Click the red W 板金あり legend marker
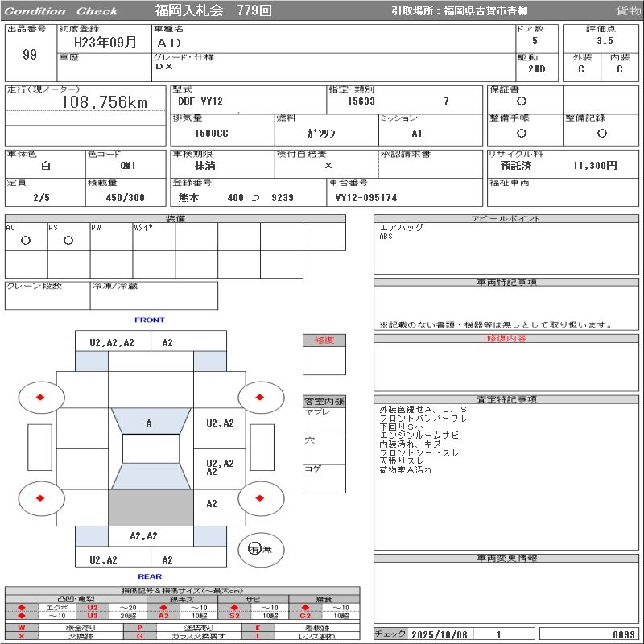 (x=22, y=628)
